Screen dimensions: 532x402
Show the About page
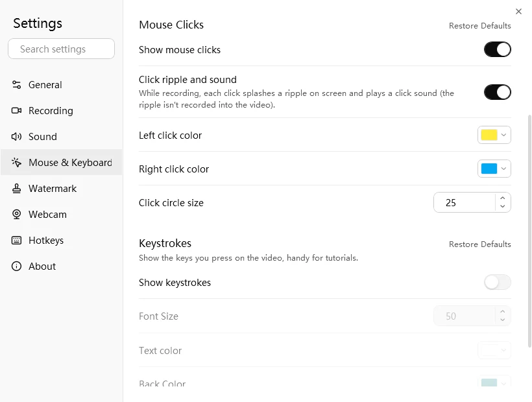click(x=62, y=266)
